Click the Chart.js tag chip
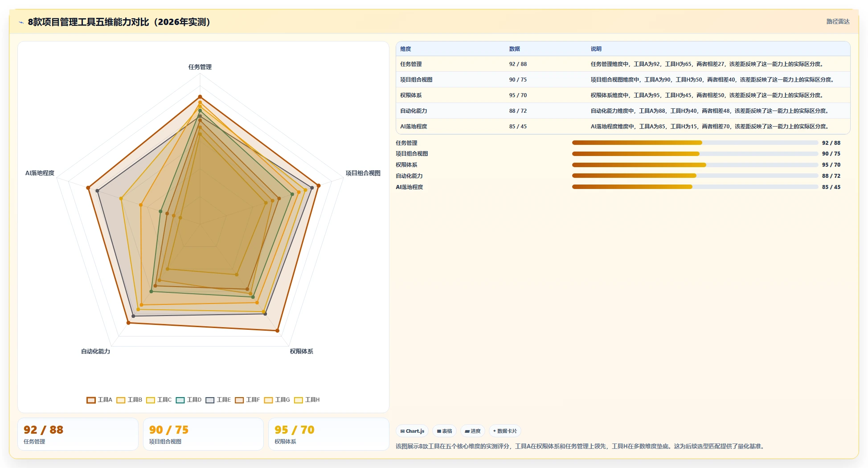Image resolution: width=868 pixels, height=468 pixels. pyautogui.click(x=412, y=431)
